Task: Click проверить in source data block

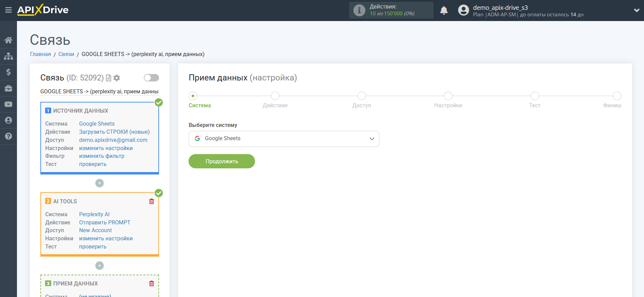Action: 93,164
